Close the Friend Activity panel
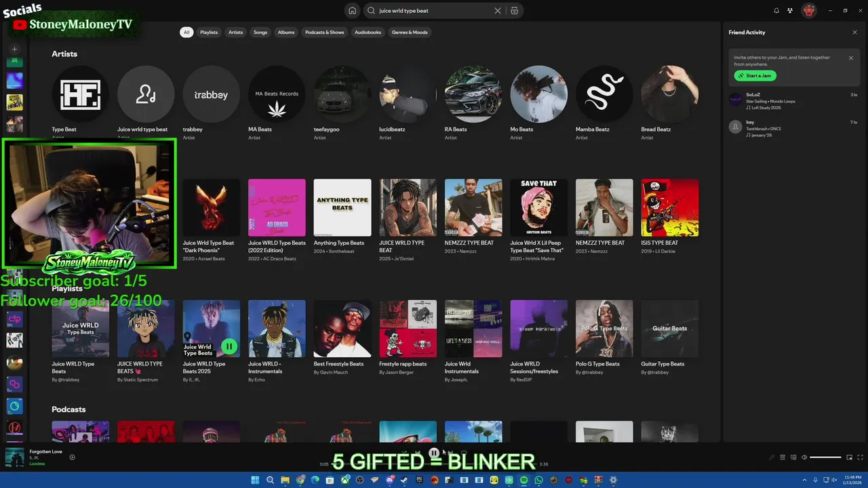The width and height of the screenshot is (868, 488). tap(854, 33)
